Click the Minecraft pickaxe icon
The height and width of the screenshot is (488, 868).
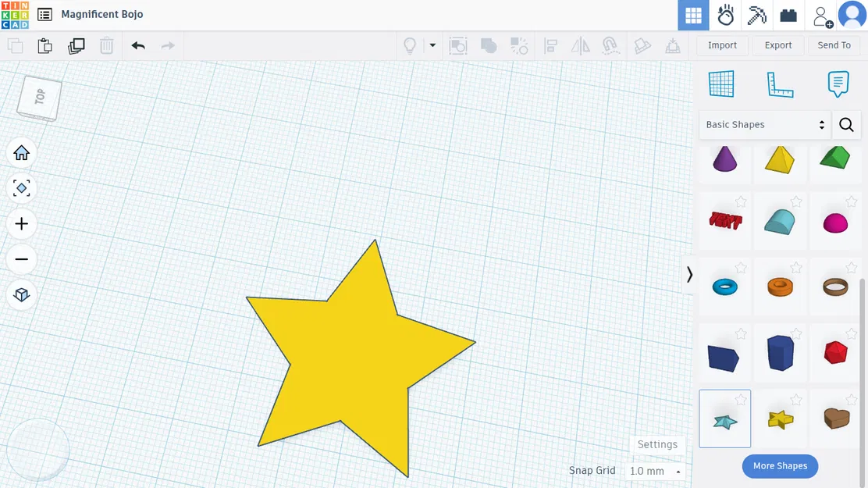756,15
